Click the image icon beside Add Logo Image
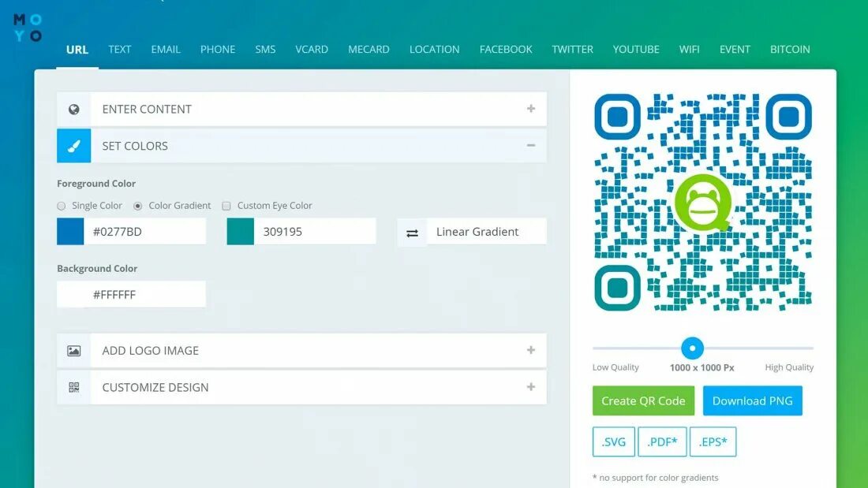Screen dimensions: 868x488 pyautogui.click(x=73, y=351)
